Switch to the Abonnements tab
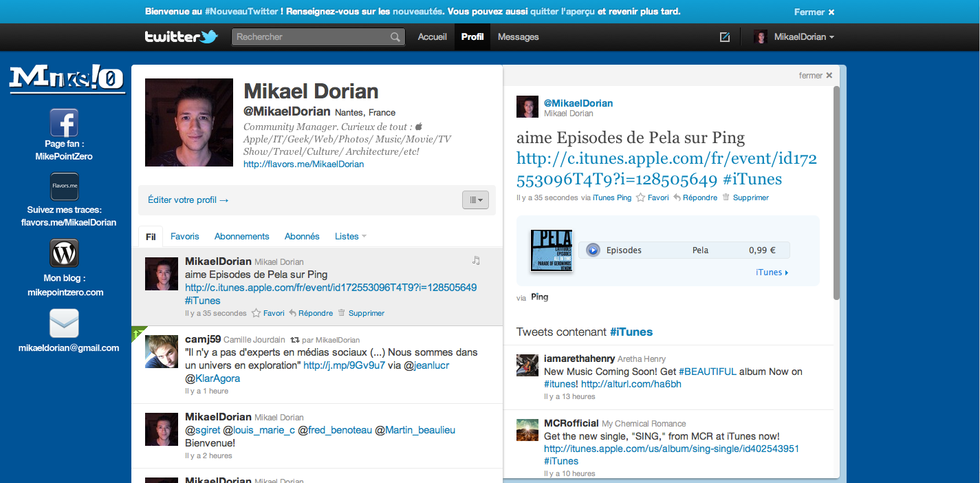980x483 pixels. point(242,237)
